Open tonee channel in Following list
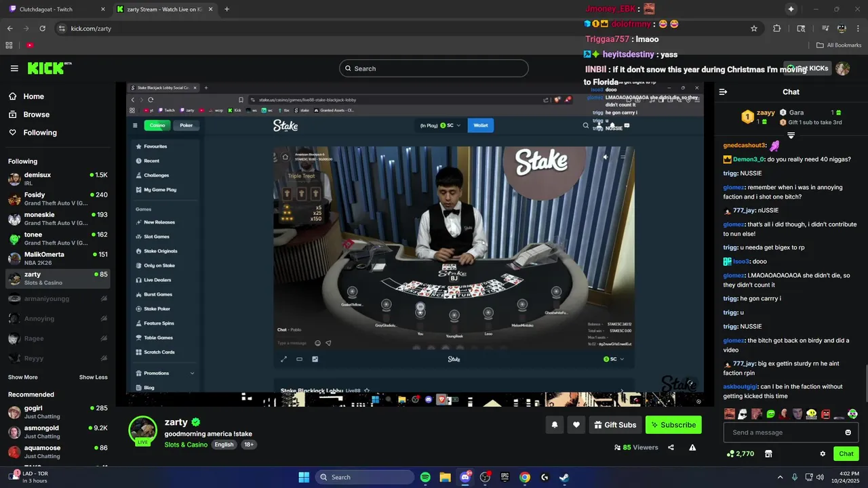Screen dimensions: 868x488 pyautogui.click(x=57, y=239)
